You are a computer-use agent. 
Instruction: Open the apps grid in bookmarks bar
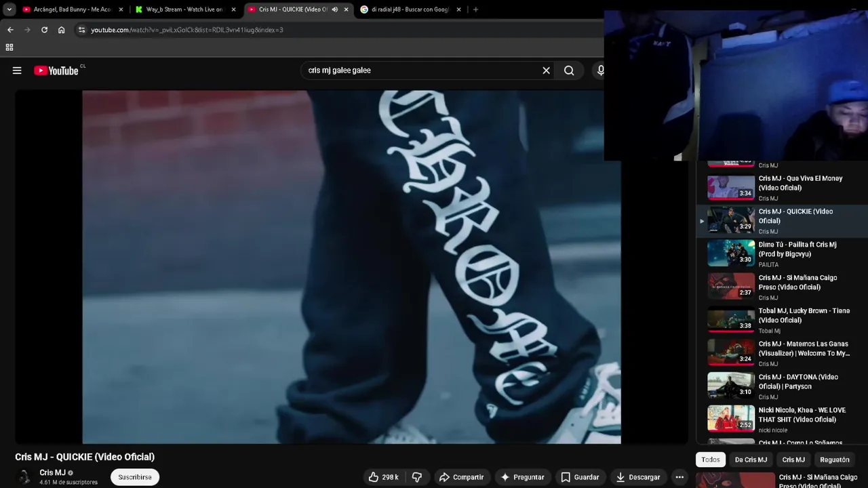pos(9,47)
